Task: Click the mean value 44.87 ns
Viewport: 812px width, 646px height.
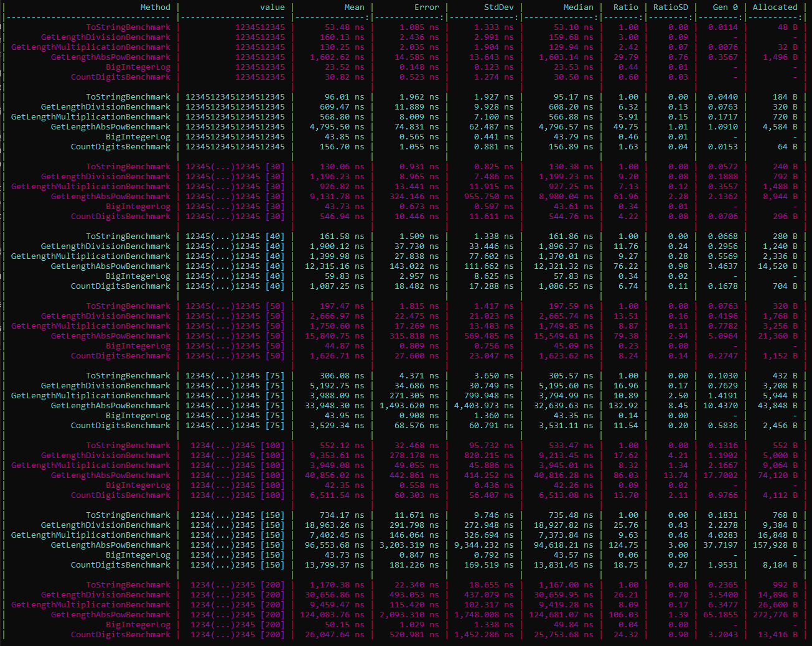Action: click(345, 346)
